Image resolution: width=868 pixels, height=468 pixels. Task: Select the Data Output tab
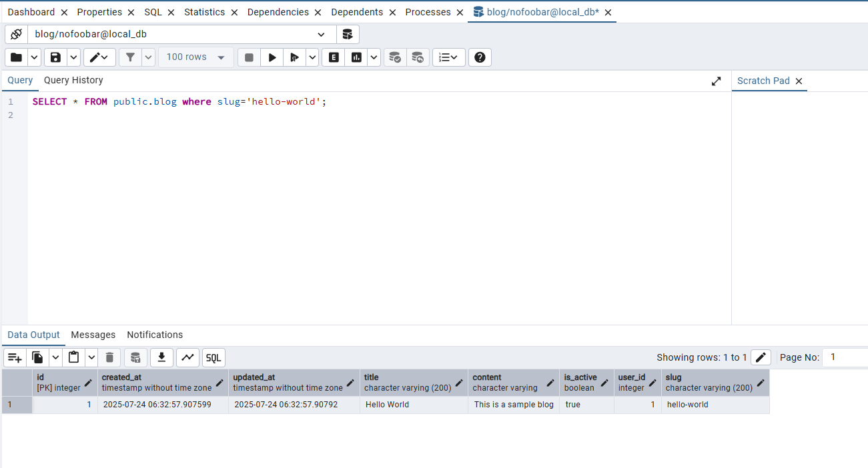(33, 335)
